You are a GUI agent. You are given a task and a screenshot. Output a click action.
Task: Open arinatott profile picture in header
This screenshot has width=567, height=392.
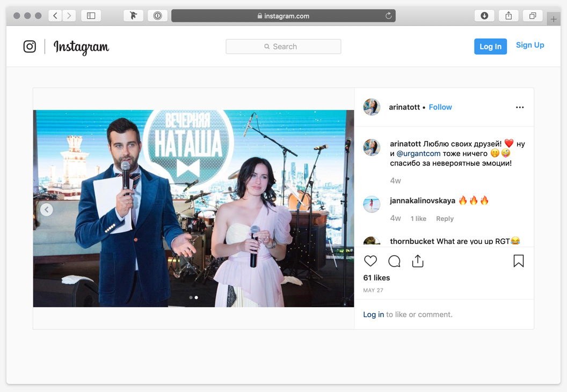click(372, 107)
